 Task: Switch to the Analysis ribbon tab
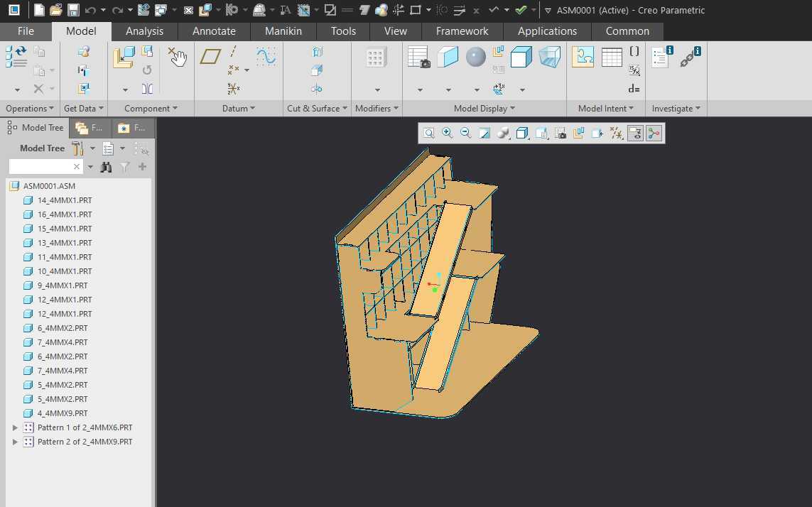[x=144, y=31]
